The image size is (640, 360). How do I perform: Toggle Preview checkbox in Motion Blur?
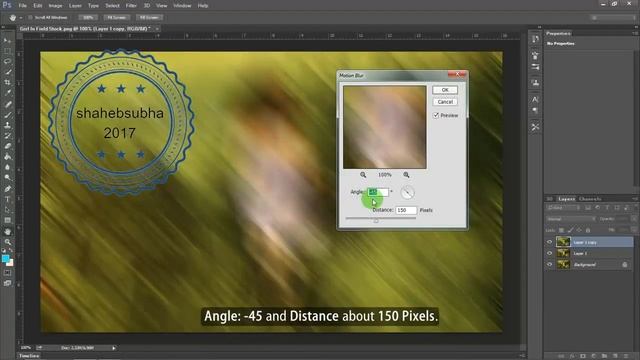tap(436, 115)
